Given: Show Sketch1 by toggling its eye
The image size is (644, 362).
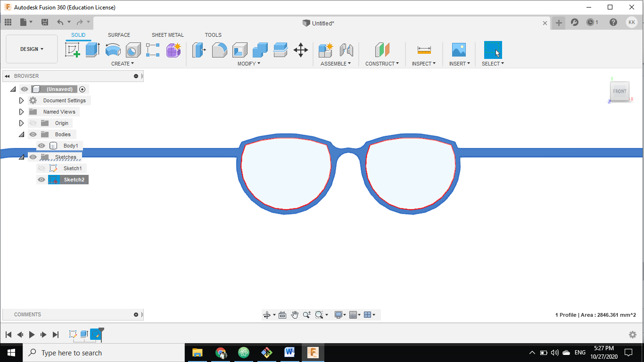Looking at the screenshot, I should (x=41, y=168).
